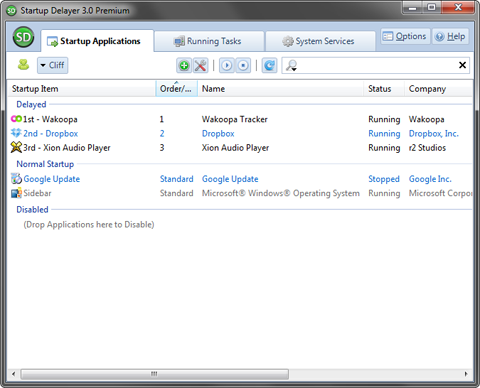
Task: Click the remove application tools icon
Action: (200, 65)
